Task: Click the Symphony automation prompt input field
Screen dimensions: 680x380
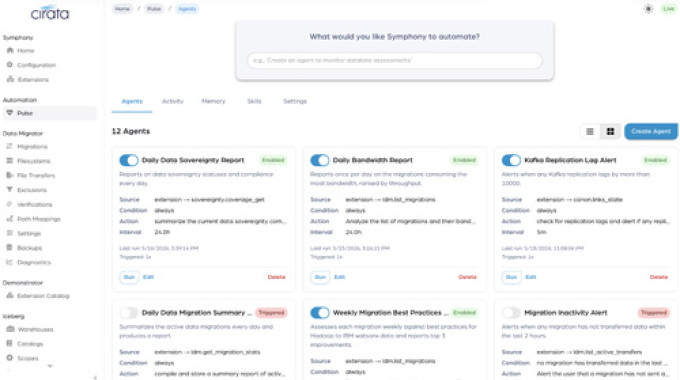Action: (395, 60)
